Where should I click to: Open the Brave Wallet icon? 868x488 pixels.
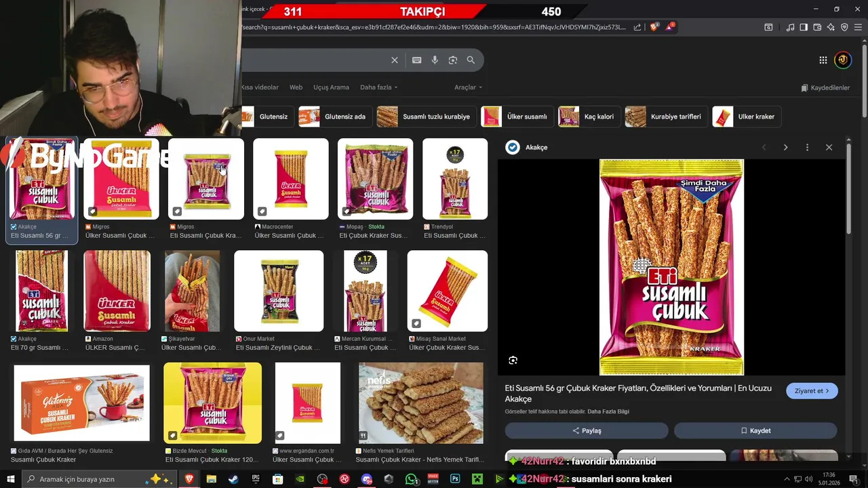817,27
